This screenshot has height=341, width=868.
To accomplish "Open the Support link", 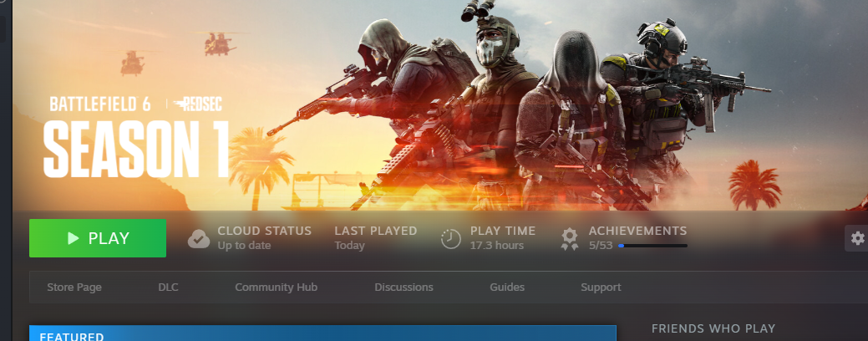I will [601, 288].
